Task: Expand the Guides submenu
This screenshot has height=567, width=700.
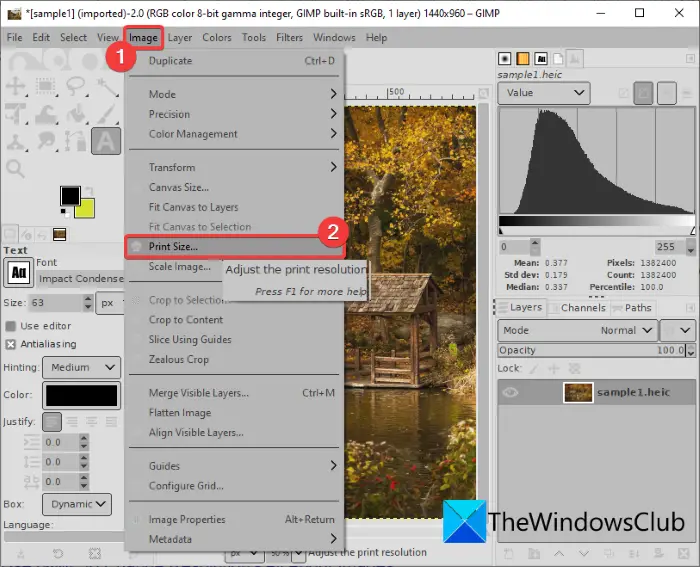Action: tap(234, 466)
